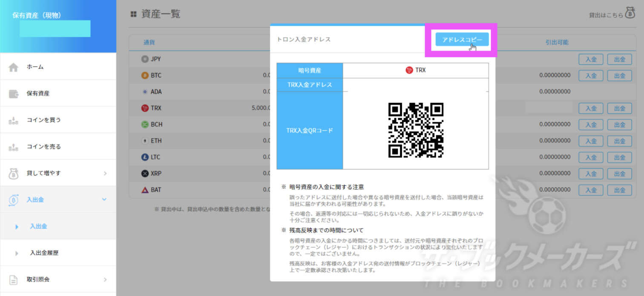
Task: Click the ETH coin icon
Action: tap(145, 141)
